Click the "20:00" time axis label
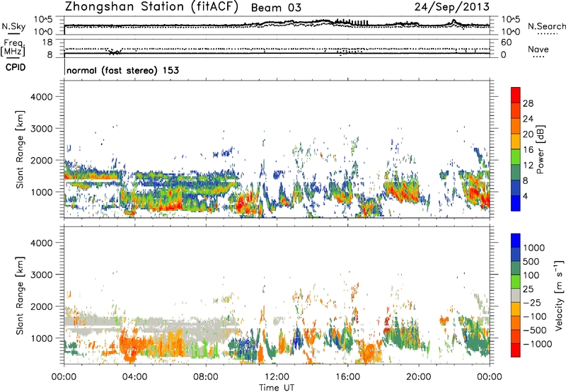 pyautogui.click(x=419, y=377)
